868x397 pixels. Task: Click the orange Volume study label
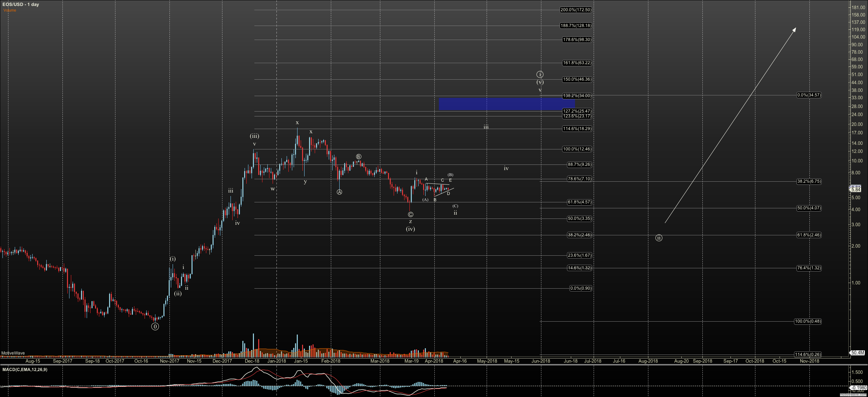click(10, 10)
